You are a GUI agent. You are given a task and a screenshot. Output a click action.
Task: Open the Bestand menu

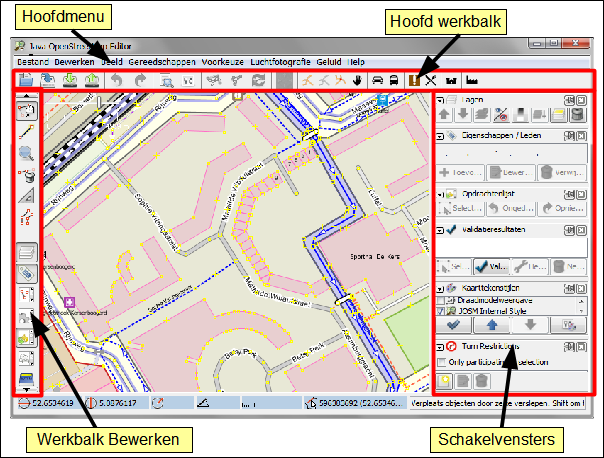click(x=33, y=62)
